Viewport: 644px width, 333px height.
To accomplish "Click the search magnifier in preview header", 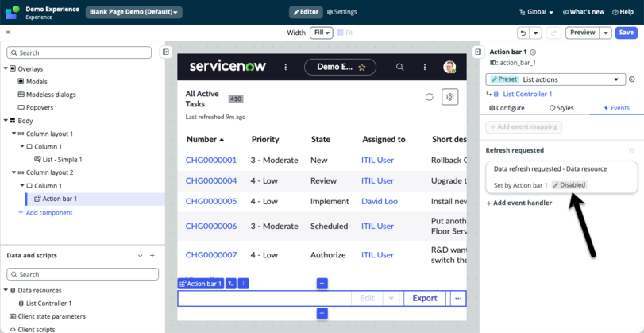I will click(399, 67).
